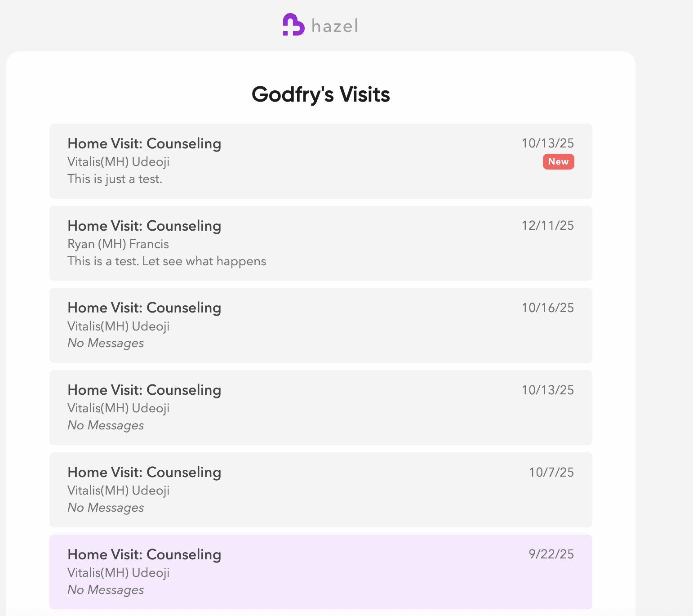Viewport: 693px width, 616px height.
Task: Click "No Messages" on the 9/22/25 visit
Action: point(106,590)
